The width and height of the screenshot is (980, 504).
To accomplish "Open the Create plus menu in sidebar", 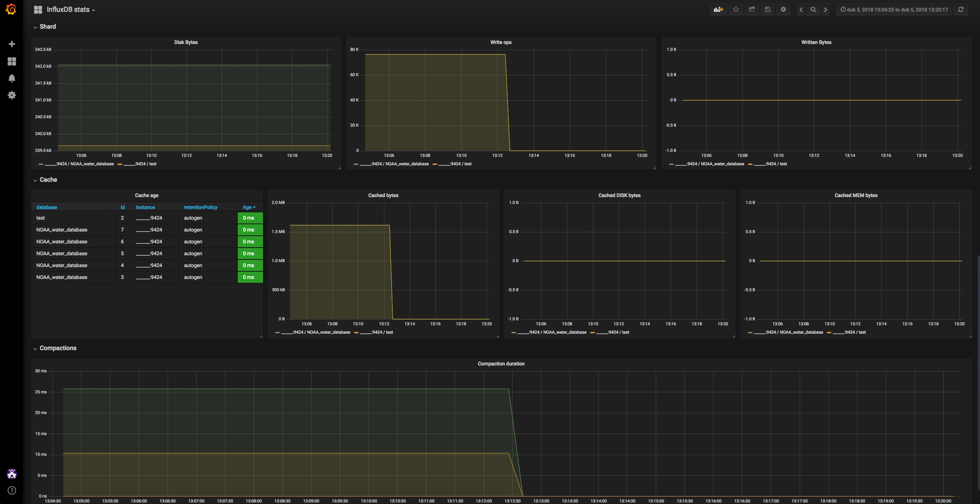I will pos(12,44).
